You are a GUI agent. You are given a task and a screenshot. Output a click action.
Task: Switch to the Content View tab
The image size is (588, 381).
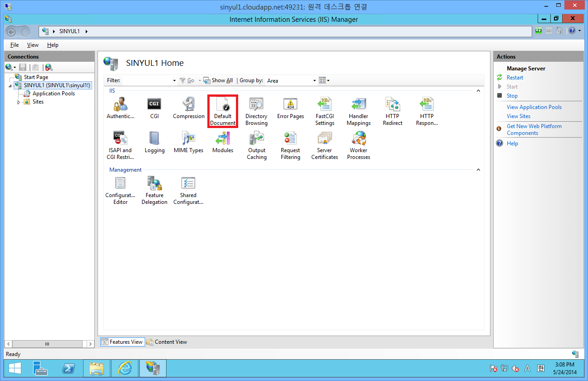167,342
